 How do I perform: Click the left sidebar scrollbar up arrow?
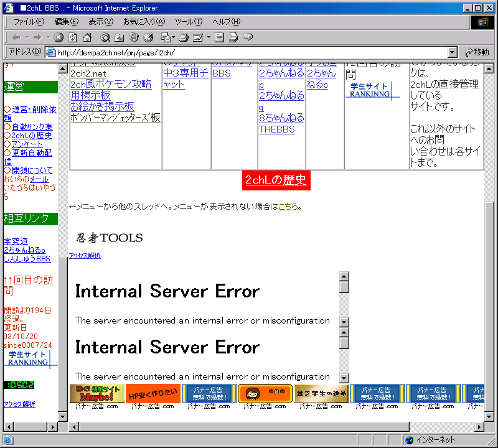click(63, 68)
